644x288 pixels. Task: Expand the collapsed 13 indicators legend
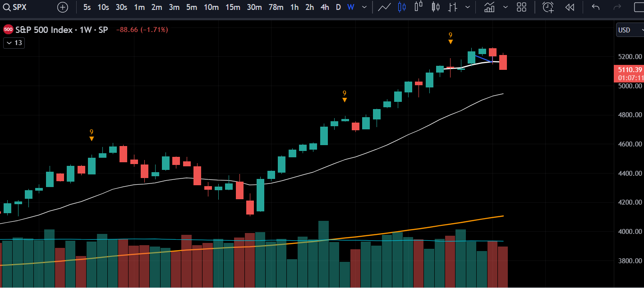click(x=14, y=43)
